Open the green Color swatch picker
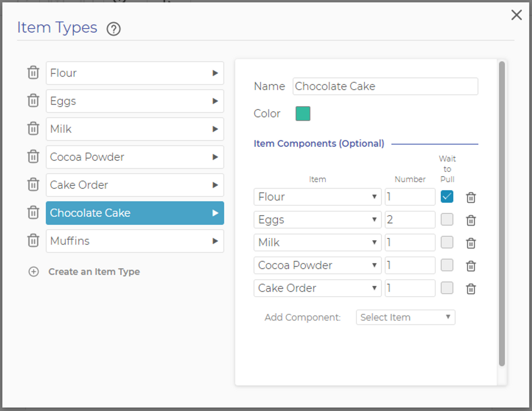532x411 pixels. 303,113
